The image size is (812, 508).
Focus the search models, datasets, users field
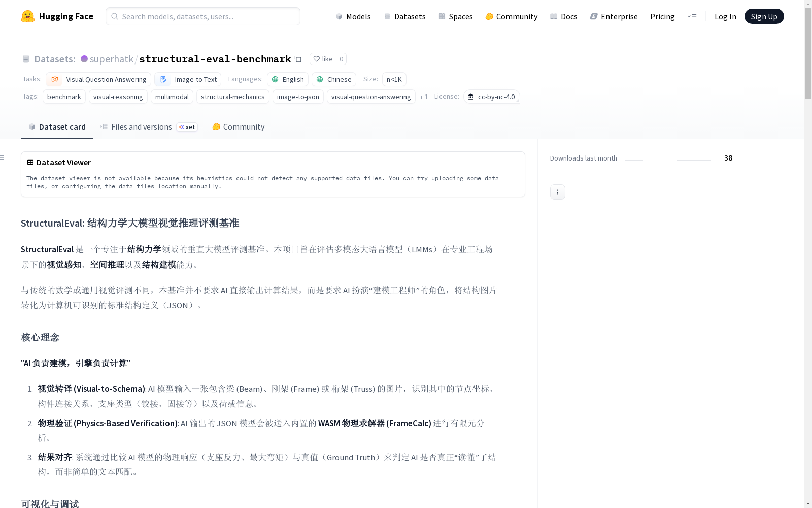(203, 16)
